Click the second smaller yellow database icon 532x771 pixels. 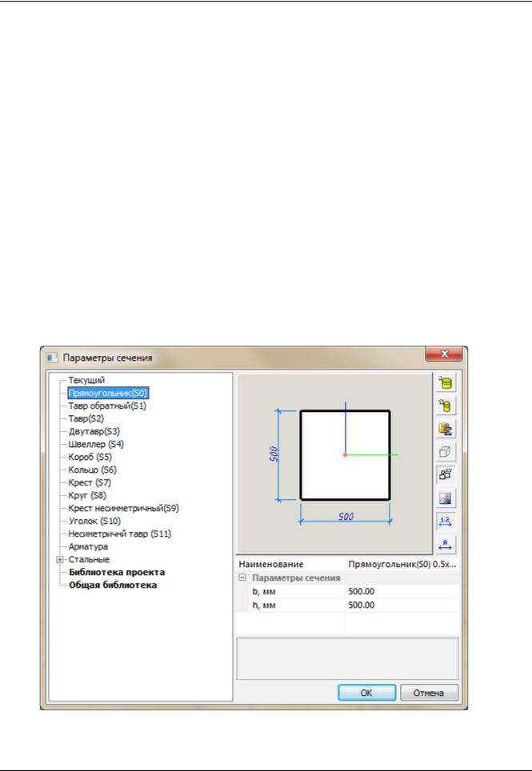coord(446,405)
